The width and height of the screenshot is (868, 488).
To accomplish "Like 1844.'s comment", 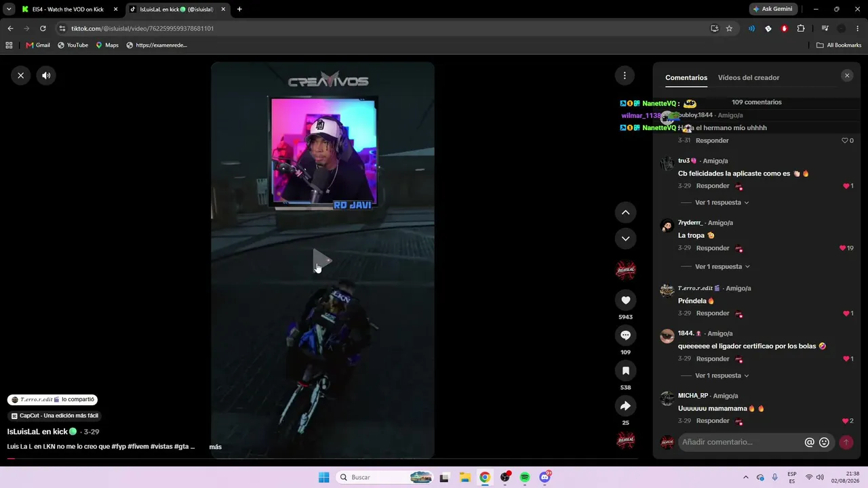I will 848,359.
